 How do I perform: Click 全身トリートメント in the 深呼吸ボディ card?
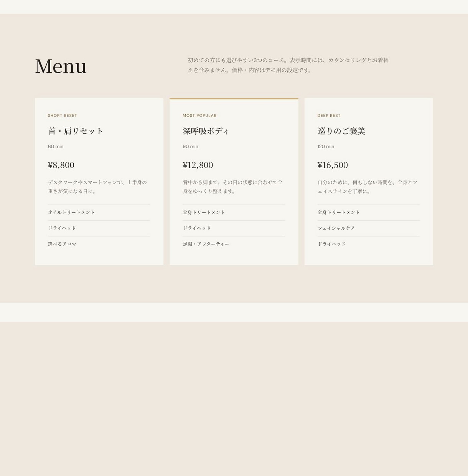[x=204, y=212]
